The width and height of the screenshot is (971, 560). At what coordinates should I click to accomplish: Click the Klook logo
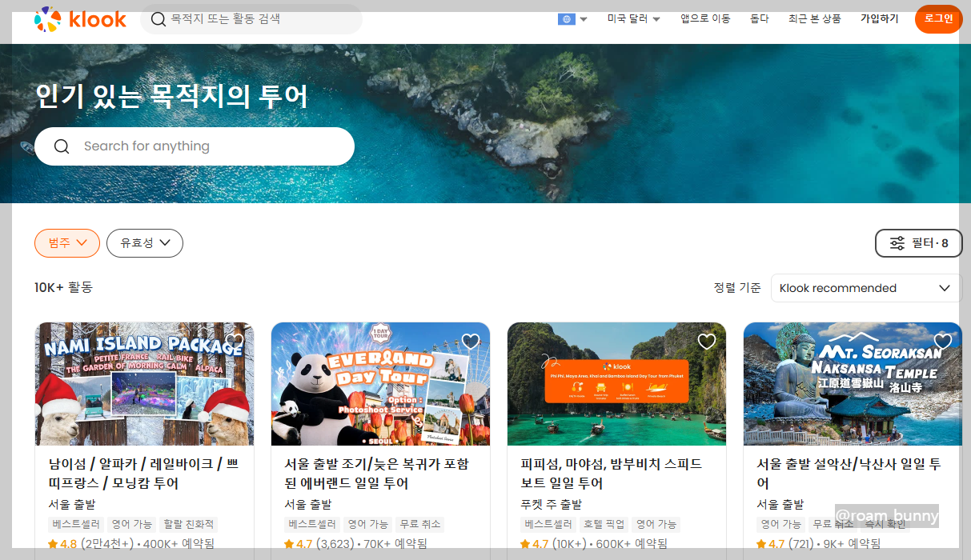pyautogui.click(x=80, y=19)
